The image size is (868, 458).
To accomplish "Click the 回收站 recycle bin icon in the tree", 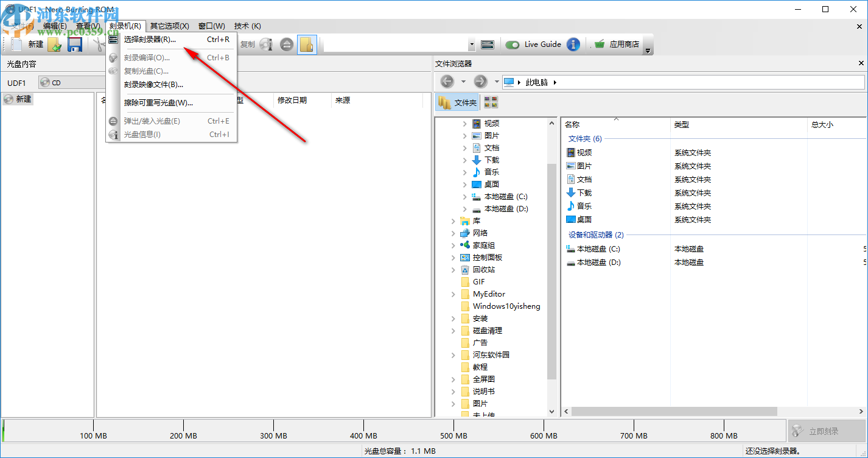I will click(x=465, y=270).
